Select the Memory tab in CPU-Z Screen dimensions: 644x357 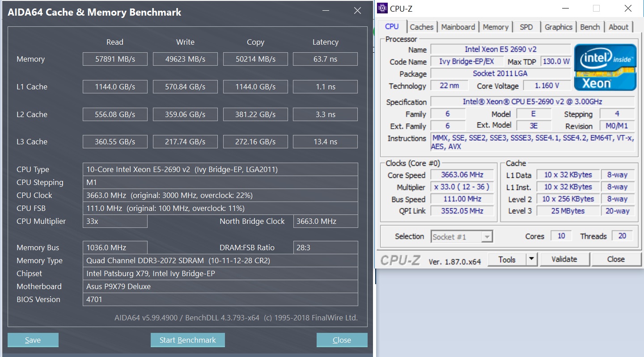click(496, 27)
